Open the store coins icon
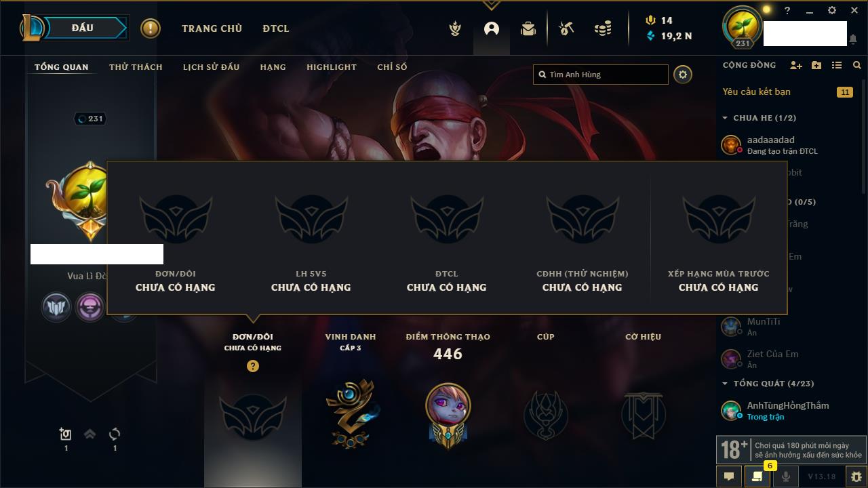The width and height of the screenshot is (868, 488). point(603,28)
